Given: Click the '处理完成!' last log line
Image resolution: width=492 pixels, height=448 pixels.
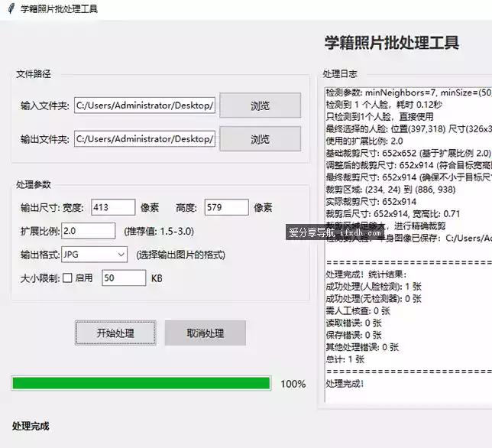Looking at the screenshot, I should point(345,383).
